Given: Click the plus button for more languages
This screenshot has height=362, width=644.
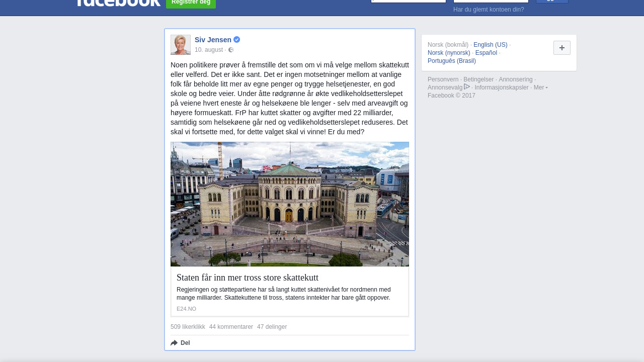Looking at the screenshot, I should (x=562, y=48).
